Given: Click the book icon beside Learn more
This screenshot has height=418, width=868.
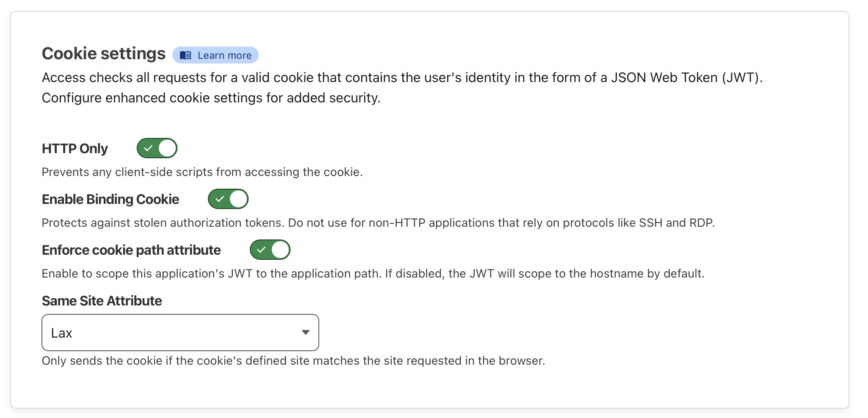Looking at the screenshot, I should point(185,55).
